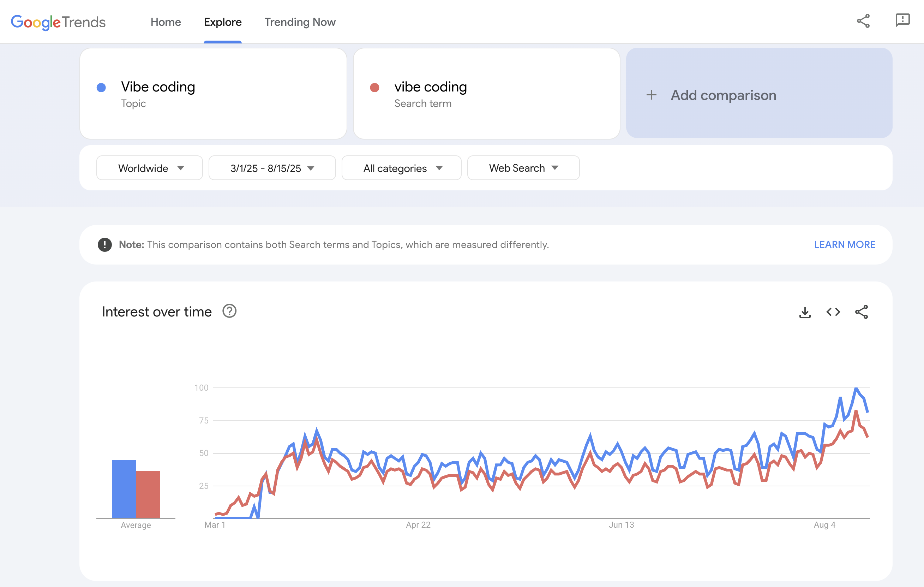Toggle the blue Vibe coding topic series

click(101, 88)
